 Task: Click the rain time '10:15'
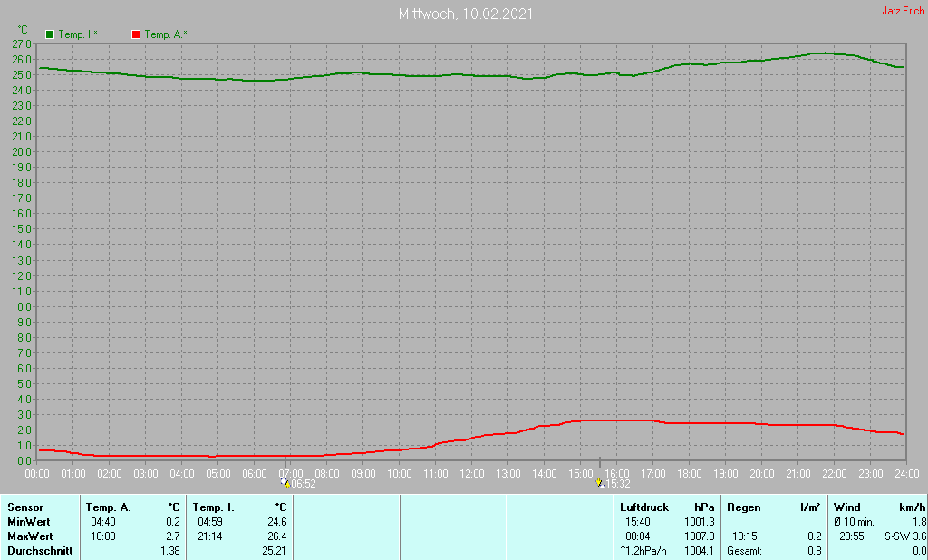pyautogui.click(x=745, y=536)
